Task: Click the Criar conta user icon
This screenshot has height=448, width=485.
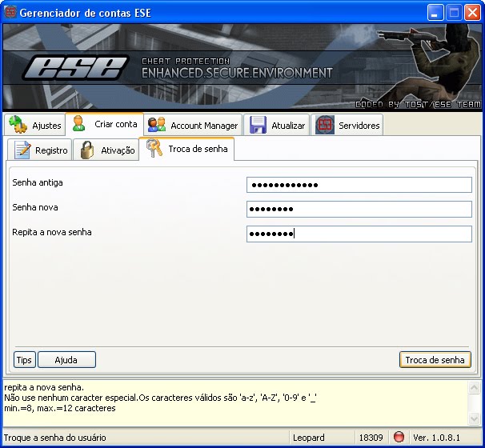Action: [79, 124]
